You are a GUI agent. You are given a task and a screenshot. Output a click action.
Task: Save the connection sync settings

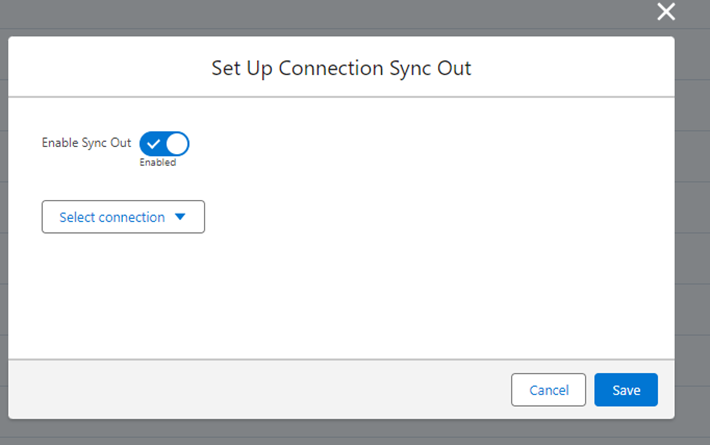pyautogui.click(x=626, y=390)
